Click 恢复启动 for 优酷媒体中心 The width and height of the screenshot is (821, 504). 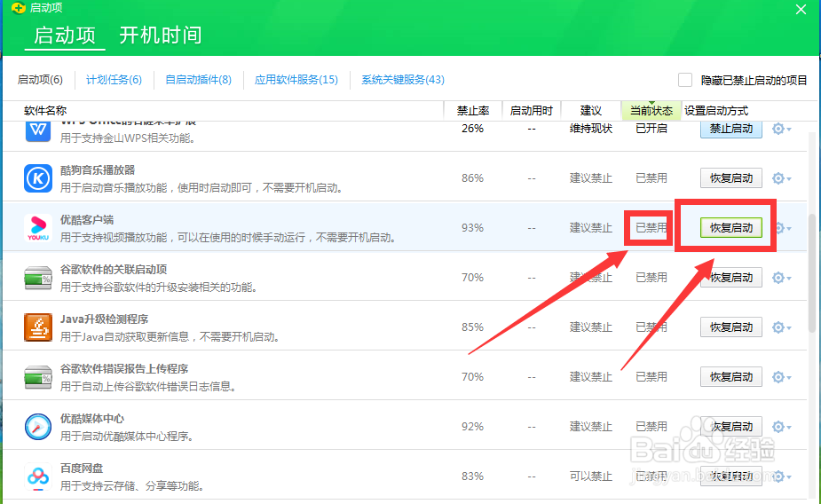point(731,427)
